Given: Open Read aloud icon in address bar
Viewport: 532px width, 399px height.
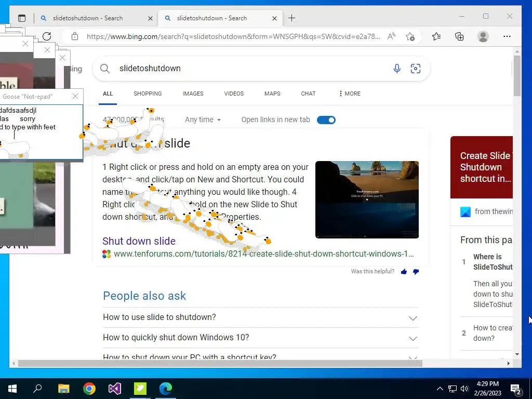Looking at the screenshot, I should [x=391, y=36].
